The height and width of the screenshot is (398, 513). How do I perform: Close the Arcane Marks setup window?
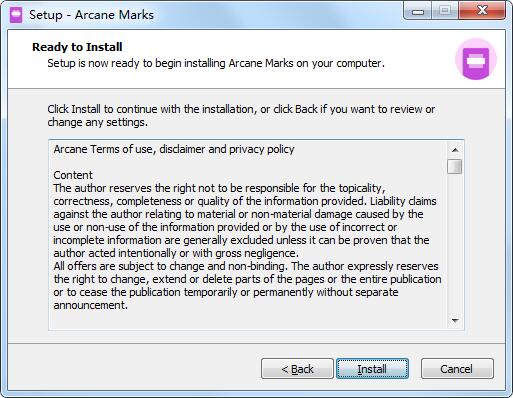tap(482, 11)
